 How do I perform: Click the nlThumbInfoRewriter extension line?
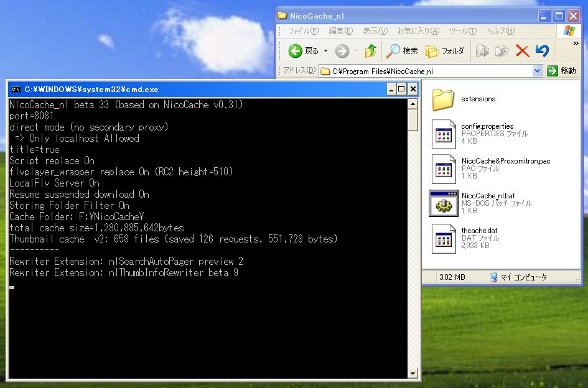click(124, 272)
